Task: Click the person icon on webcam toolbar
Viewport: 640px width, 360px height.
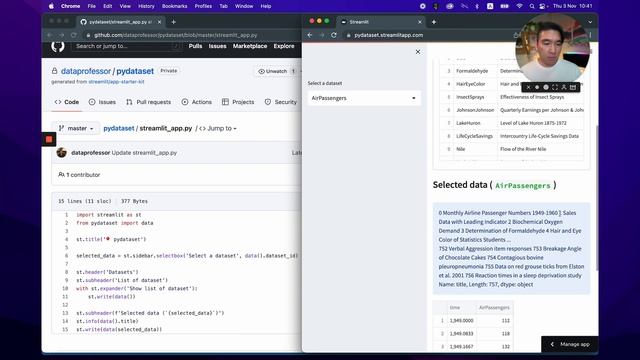Action: 564,87
